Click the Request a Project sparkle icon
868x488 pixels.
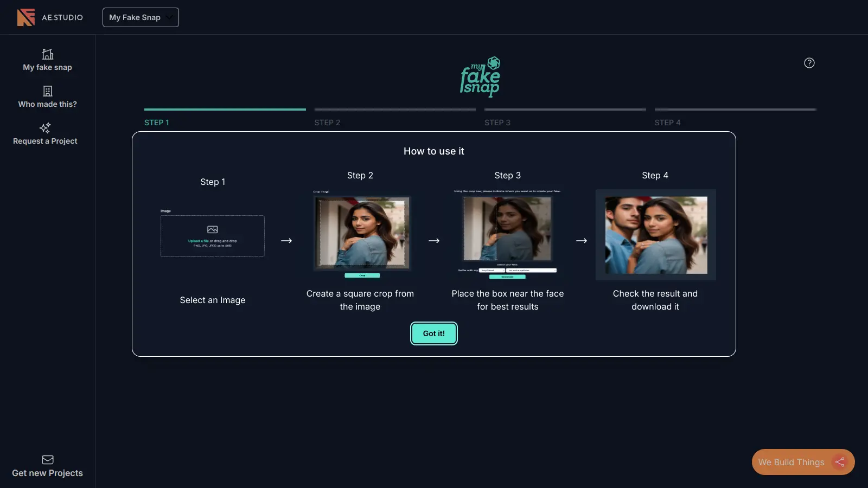(x=45, y=128)
